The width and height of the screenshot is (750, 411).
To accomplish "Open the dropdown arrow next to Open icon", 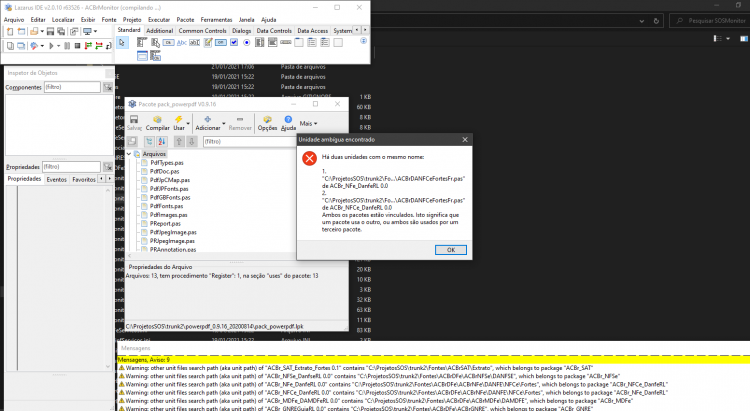I will (x=42, y=32).
